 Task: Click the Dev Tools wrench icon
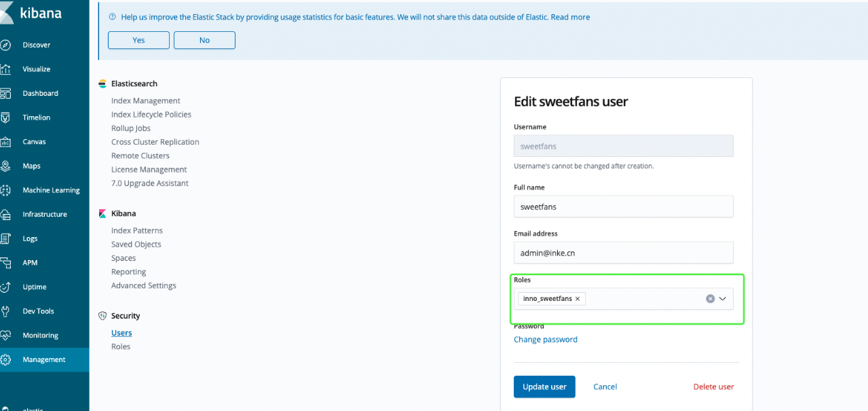5,311
